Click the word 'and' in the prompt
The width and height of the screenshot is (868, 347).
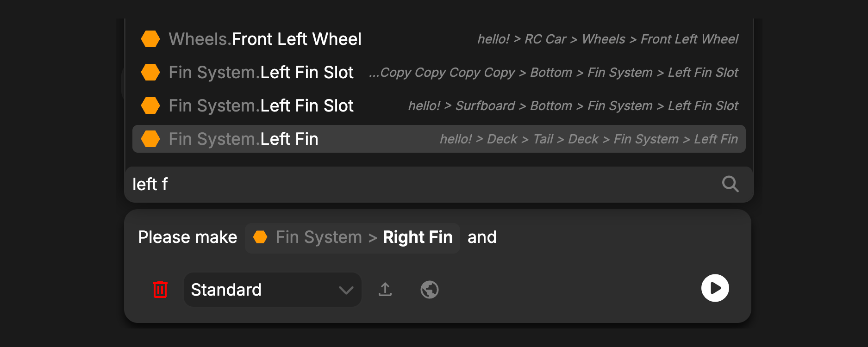click(482, 237)
